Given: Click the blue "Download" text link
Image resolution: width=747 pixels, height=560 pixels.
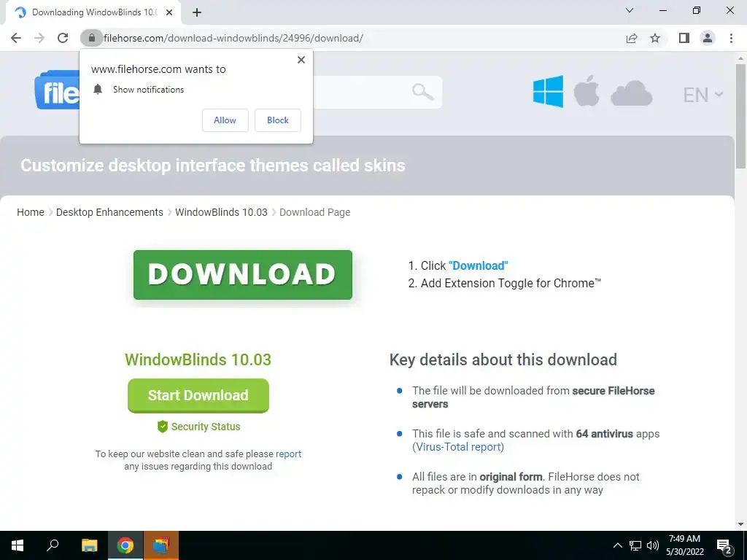Looking at the screenshot, I should click(479, 265).
